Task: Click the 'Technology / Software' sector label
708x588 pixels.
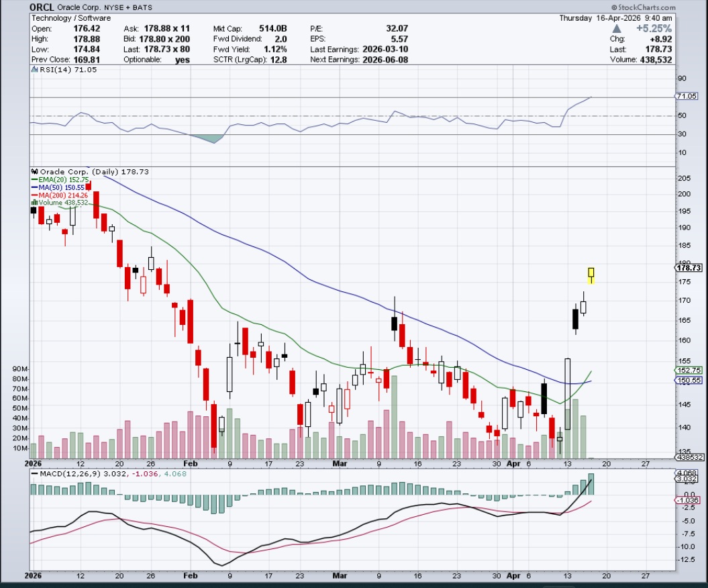Action: (71, 18)
